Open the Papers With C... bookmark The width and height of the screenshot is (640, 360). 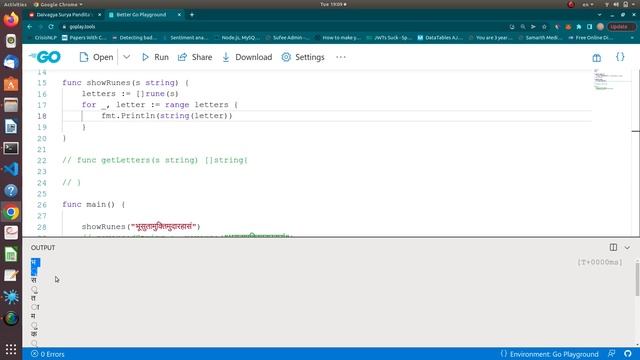pyautogui.click(x=84, y=38)
